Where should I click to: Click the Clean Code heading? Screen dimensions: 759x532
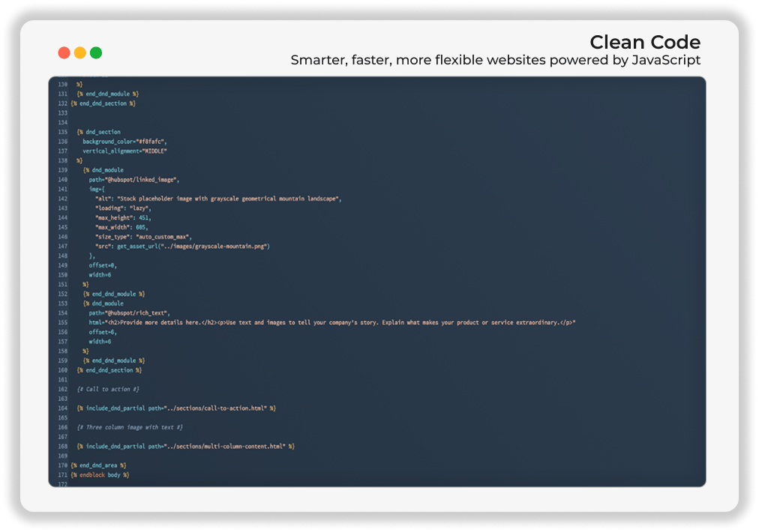(645, 43)
